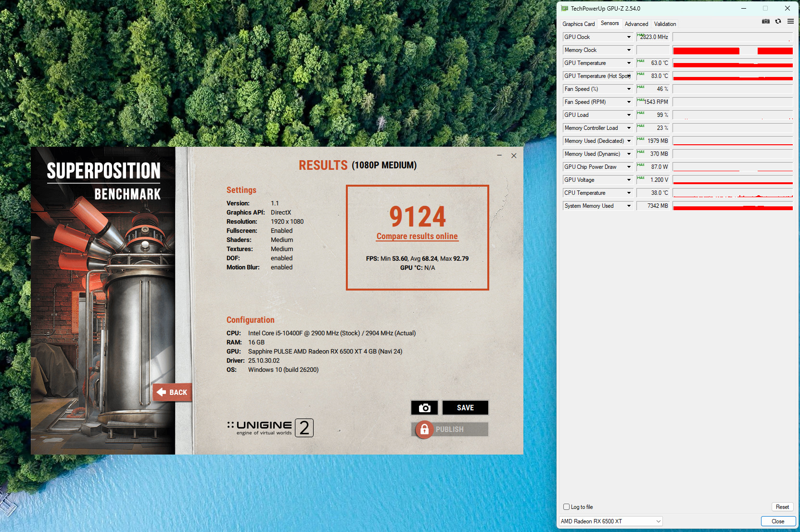This screenshot has height=532, width=800.
Task: Open the System Memory Used dropdown
Action: tap(629, 206)
